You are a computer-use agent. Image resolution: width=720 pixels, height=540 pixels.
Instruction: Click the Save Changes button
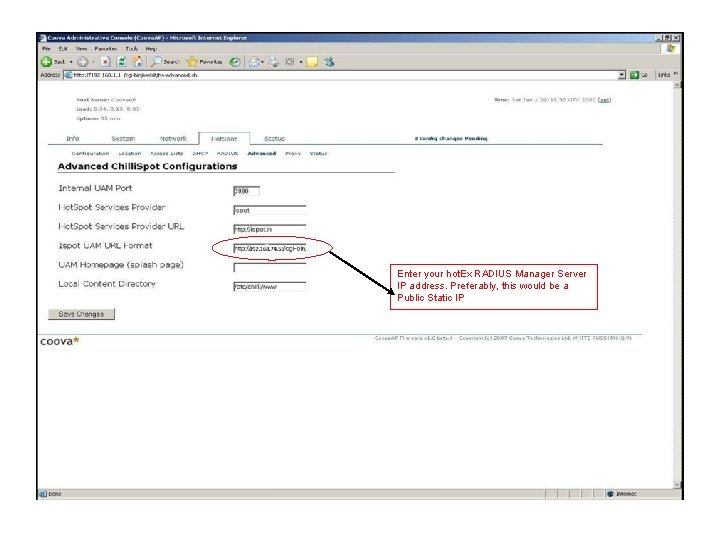pyautogui.click(x=81, y=314)
